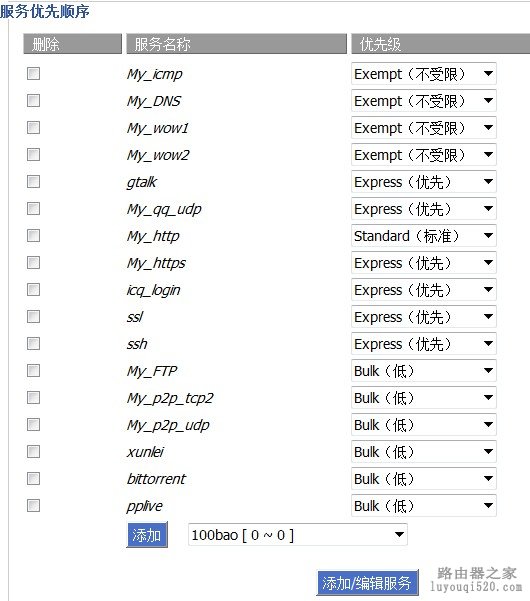Image resolution: width=530 pixels, height=601 pixels.
Task: Expand the My_http Standard priority dropdown
Action: (423, 236)
